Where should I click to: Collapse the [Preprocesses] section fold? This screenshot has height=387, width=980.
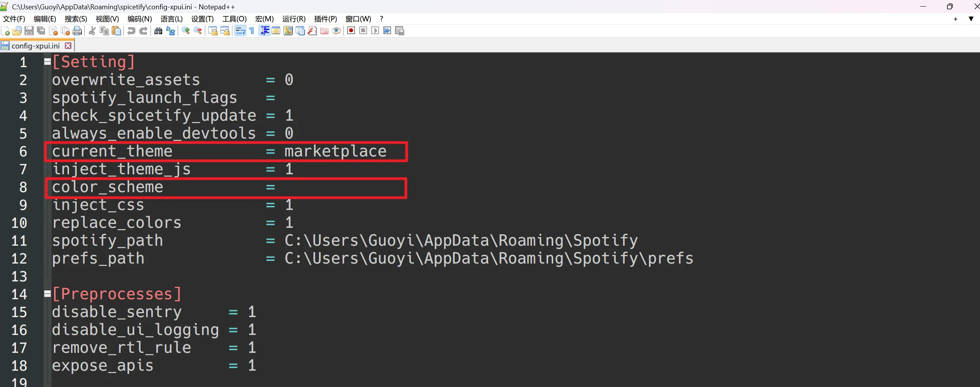coord(47,294)
